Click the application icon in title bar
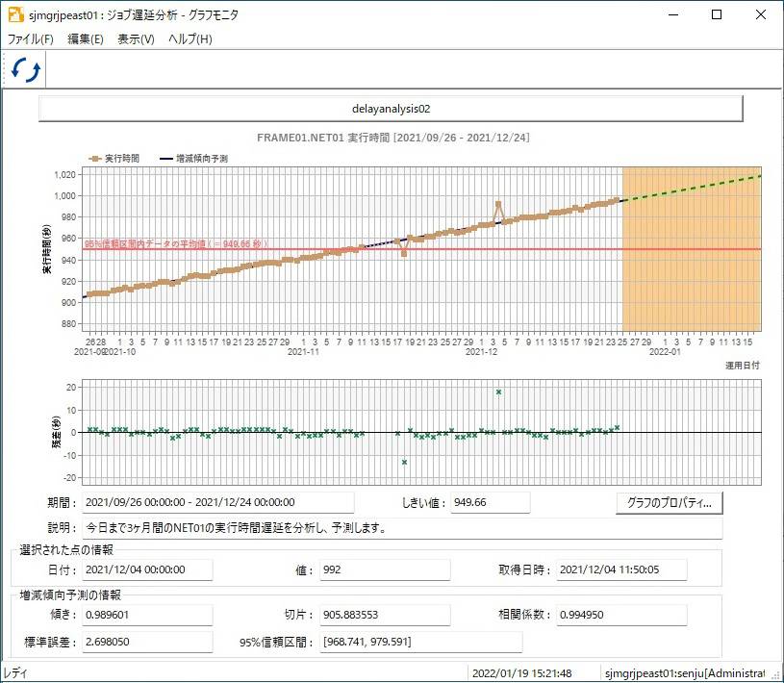Viewport: 784px width, 683px height. coord(15,14)
